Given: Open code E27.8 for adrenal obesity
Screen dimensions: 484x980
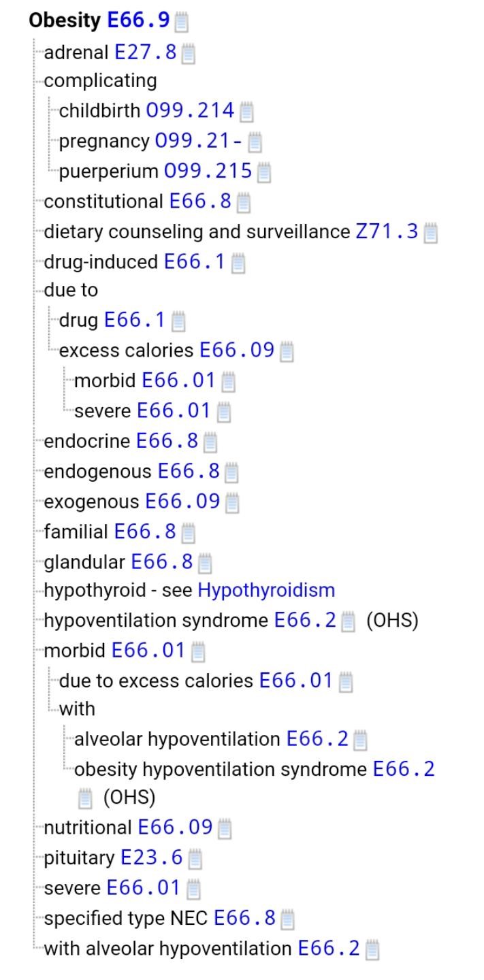Looking at the screenshot, I should (x=145, y=52).
